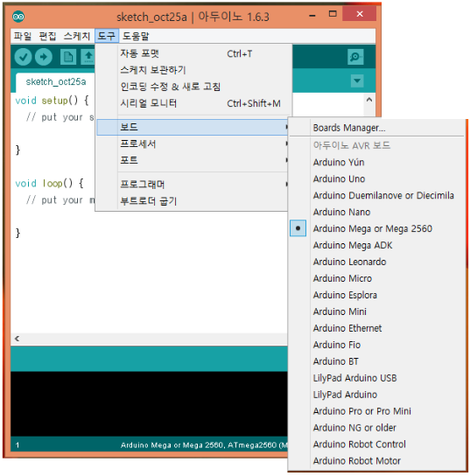This screenshot has height=476, width=470.
Task: Select Arduino Mega ADK board
Action: click(376, 245)
